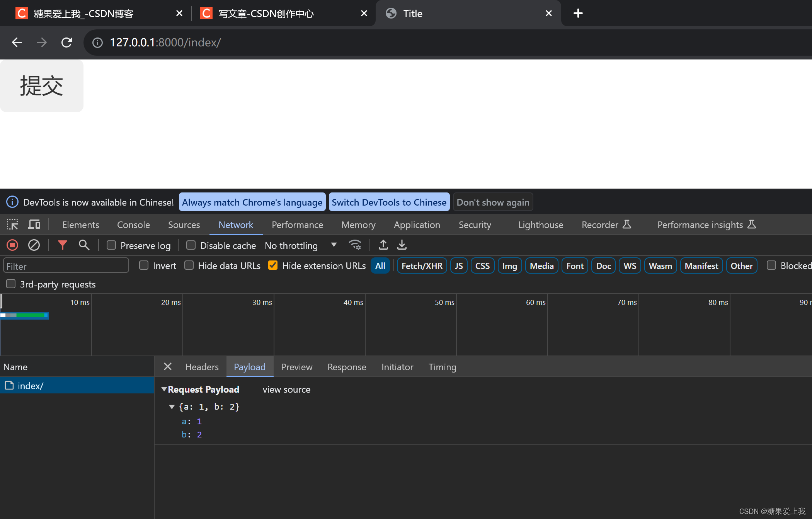Check the Disable cache checkbox
This screenshot has height=519, width=812.
click(x=191, y=245)
